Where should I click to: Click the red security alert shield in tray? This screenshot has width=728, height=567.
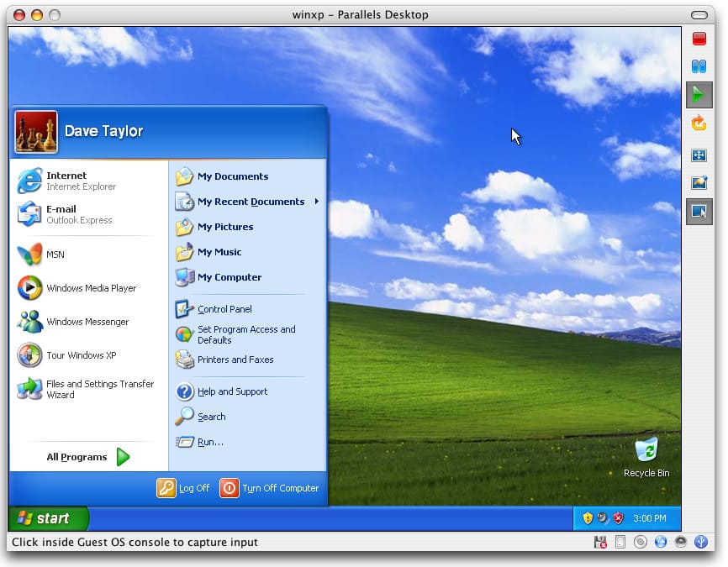pos(618,518)
